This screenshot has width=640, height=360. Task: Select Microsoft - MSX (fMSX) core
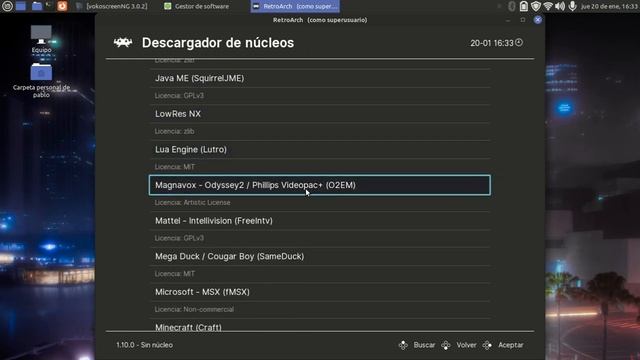click(320, 292)
